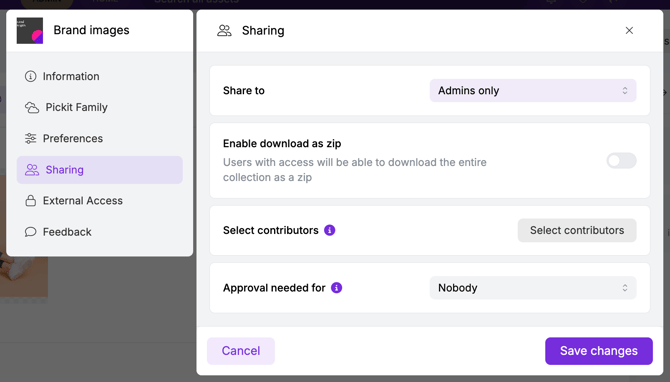
Task: Click Cancel button
Action: (x=241, y=351)
